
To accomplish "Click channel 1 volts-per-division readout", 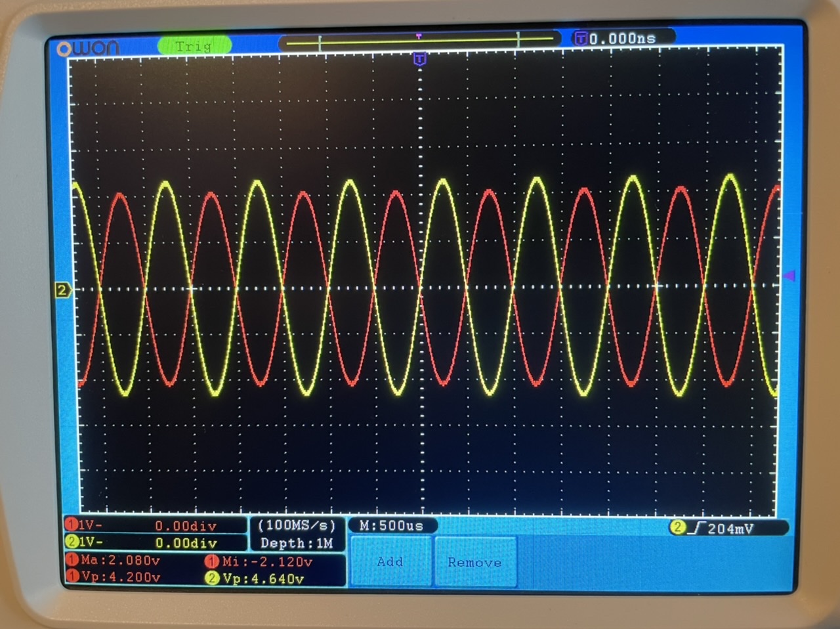I will (91, 525).
